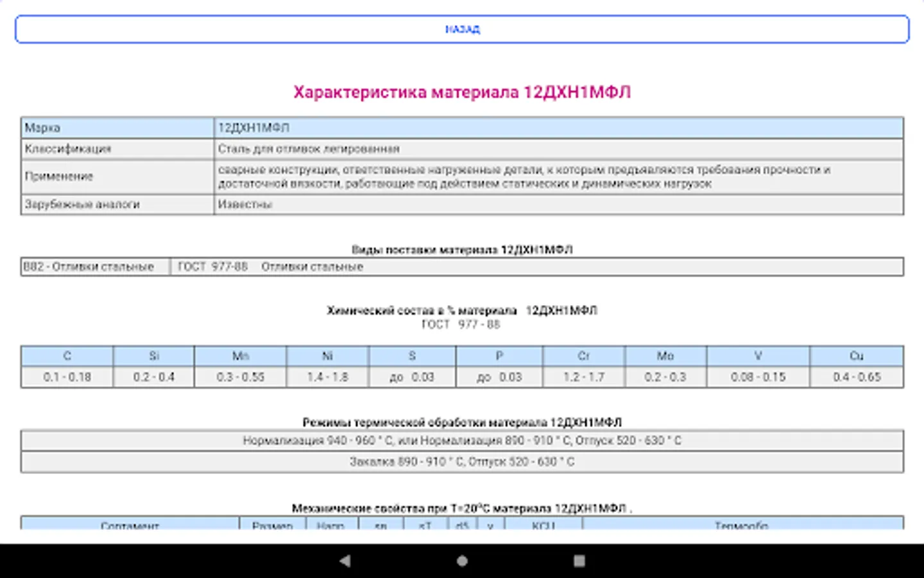Viewport: 924px width, 578px height.
Task: Tap the Android home navigation icon
Action: click(x=462, y=561)
